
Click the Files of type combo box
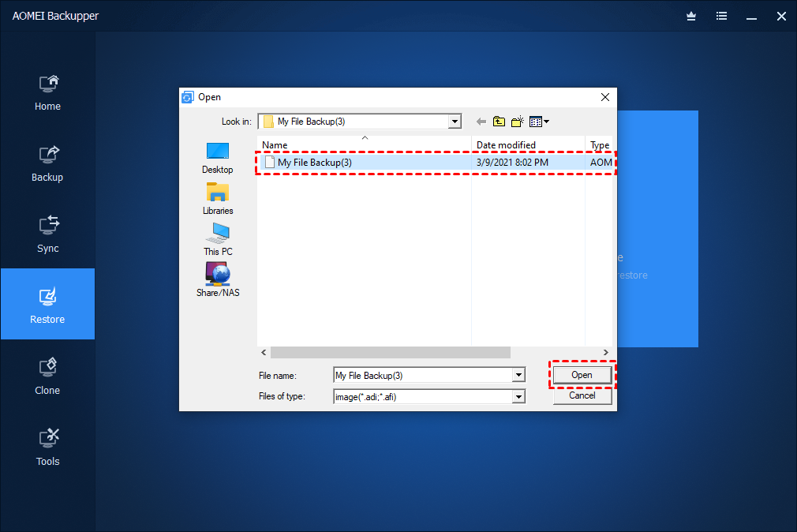click(429, 397)
